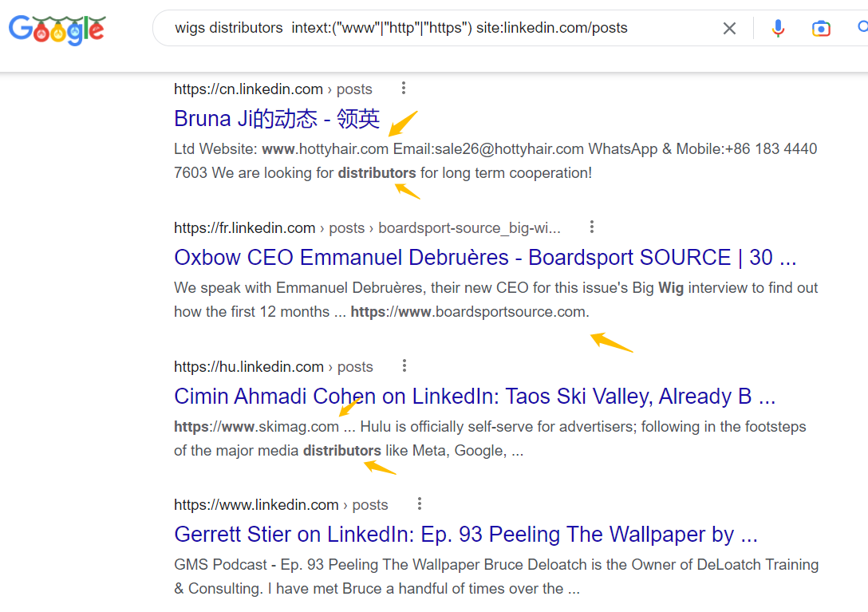
Task: Open Gerrett Stier Peeling The Wallpaper link
Action: point(466,535)
